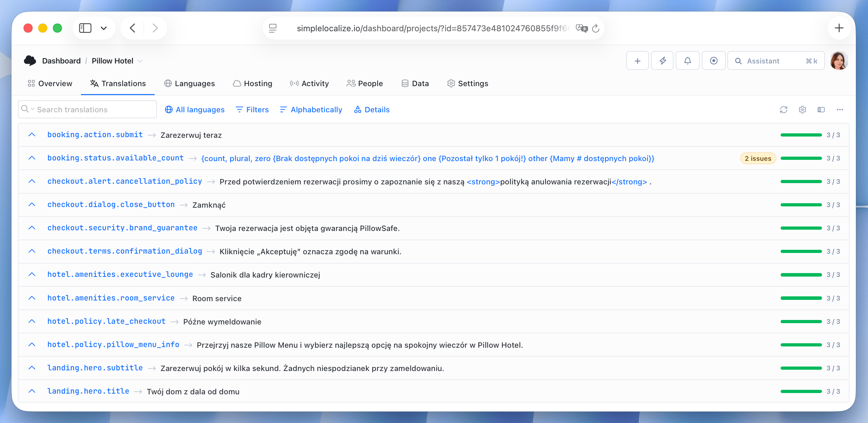Click the Dashboard breadcrumb link
This screenshot has width=868, height=423.
click(61, 61)
